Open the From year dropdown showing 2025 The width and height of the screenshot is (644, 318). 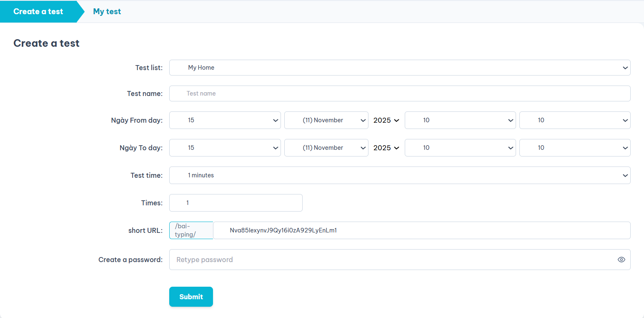pyautogui.click(x=386, y=120)
